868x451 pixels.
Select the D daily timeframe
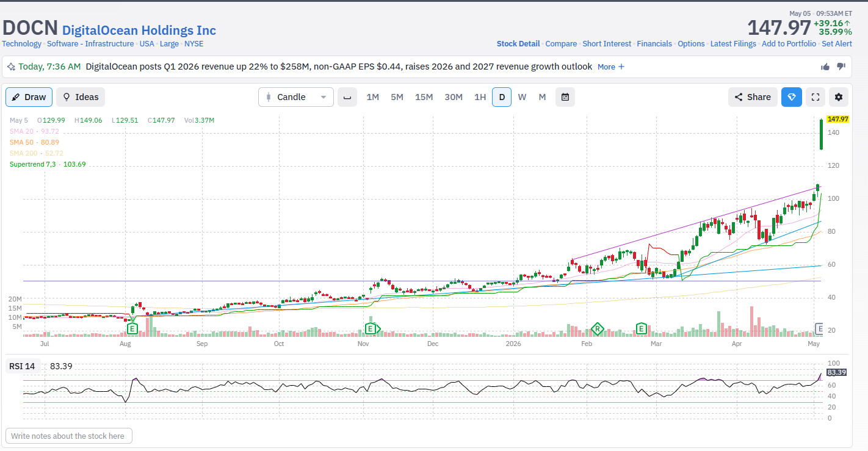coord(502,97)
